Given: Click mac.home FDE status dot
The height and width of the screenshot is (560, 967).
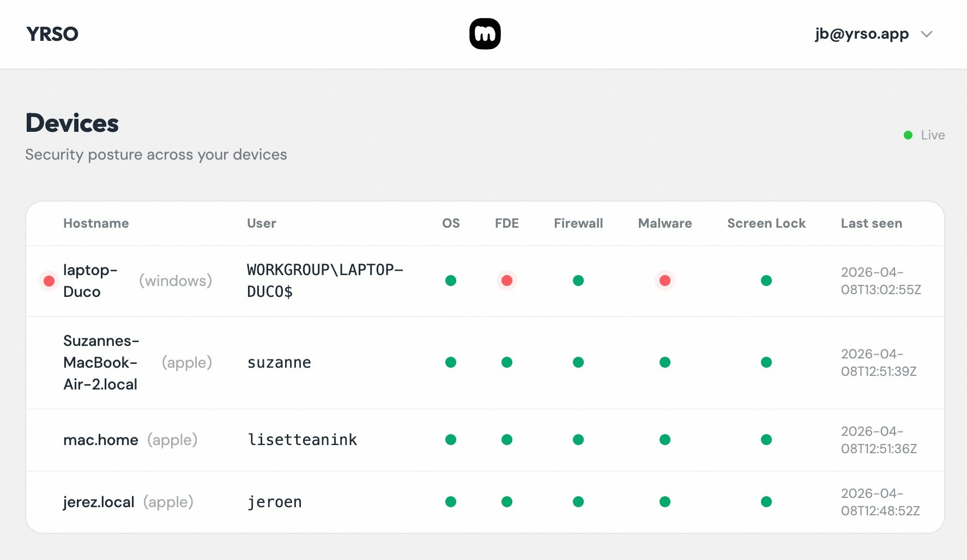Looking at the screenshot, I should (x=507, y=440).
